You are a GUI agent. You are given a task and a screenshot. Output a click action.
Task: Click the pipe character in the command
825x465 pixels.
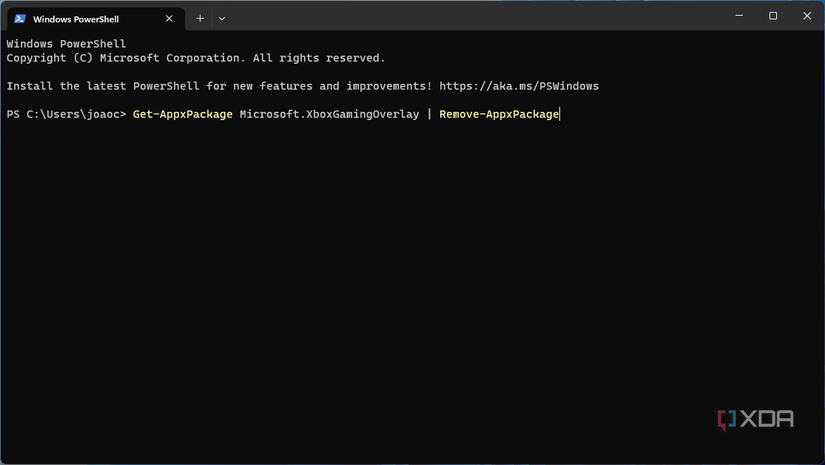[x=429, y=114]
